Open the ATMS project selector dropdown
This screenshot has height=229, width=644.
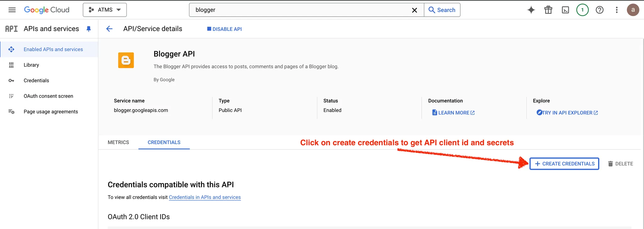105,10
